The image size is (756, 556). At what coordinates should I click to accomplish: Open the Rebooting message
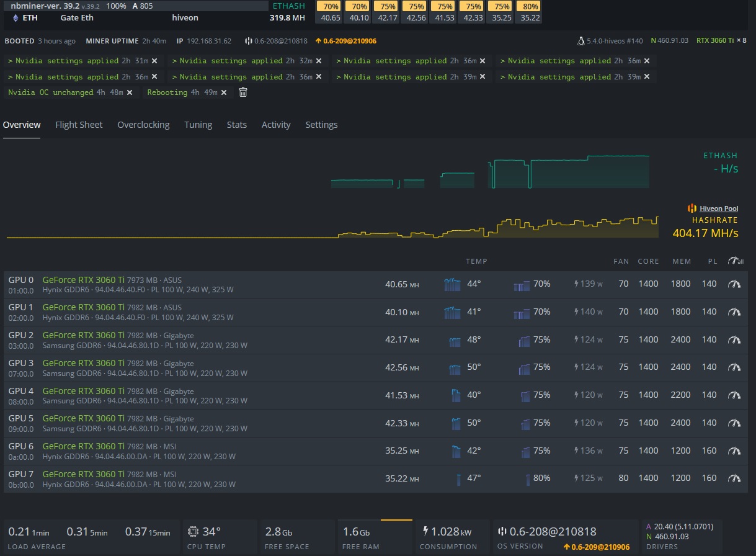click(182, 92)
